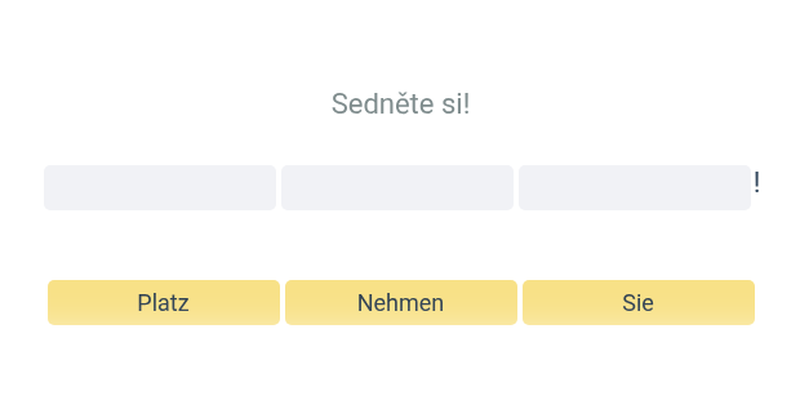
Task: Click the first empty answer slot
Action: click(x=160, y=188)
